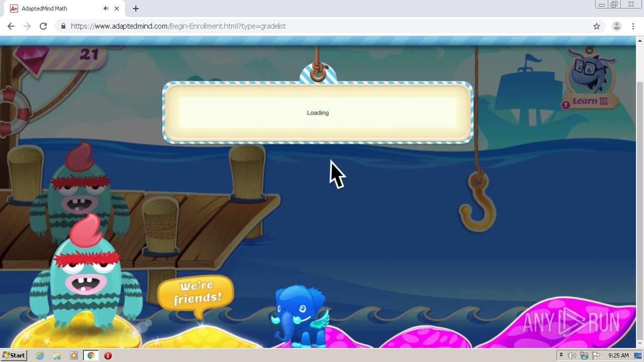
Task: Mute the AdaptedMind Math tab audio icon
Action: click(x=106, y=9)
